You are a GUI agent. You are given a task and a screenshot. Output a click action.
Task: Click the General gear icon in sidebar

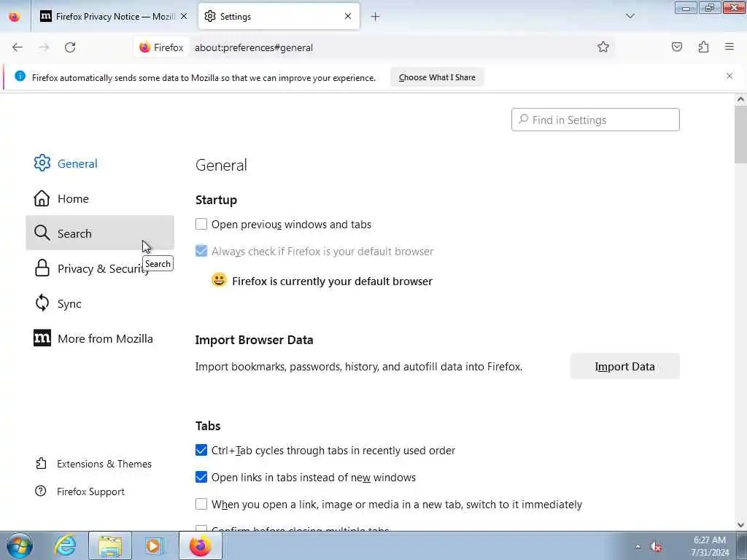(x=42, y=163)
